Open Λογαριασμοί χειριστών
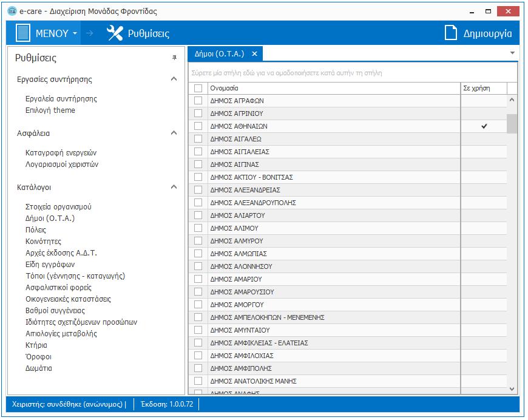 [62, 164]
